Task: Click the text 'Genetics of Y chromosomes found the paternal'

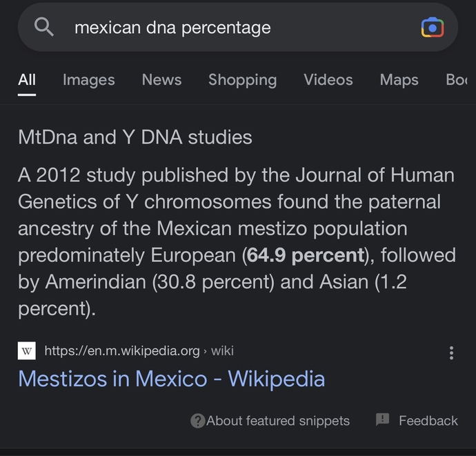Action: point(229,202)
